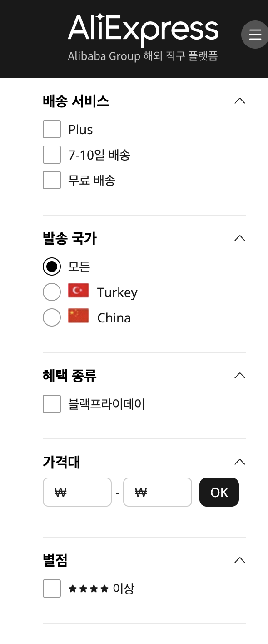Click the China flag icon

[79, 317]
